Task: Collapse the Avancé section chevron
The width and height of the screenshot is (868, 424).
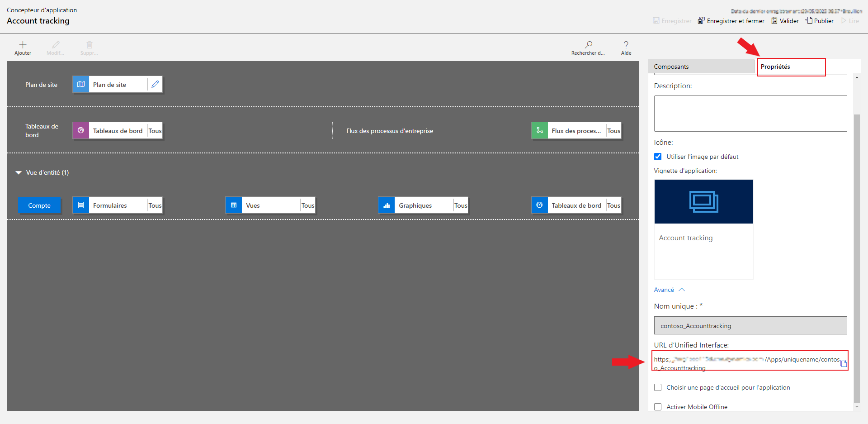Action: [682, 290]
